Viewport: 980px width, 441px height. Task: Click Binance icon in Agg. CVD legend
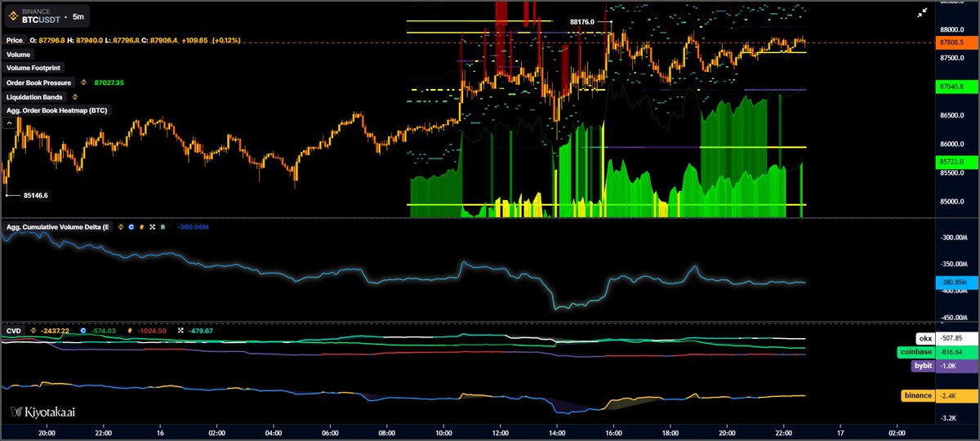coord(122,226)
